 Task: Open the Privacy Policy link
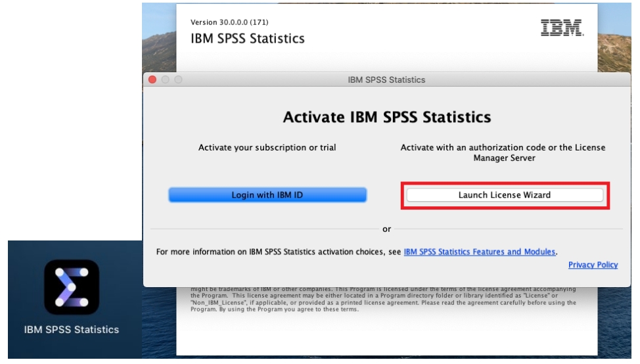pos(593,265)
